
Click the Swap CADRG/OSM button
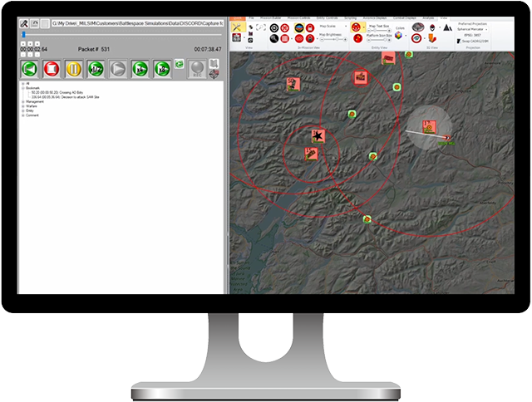click(473, 41)
